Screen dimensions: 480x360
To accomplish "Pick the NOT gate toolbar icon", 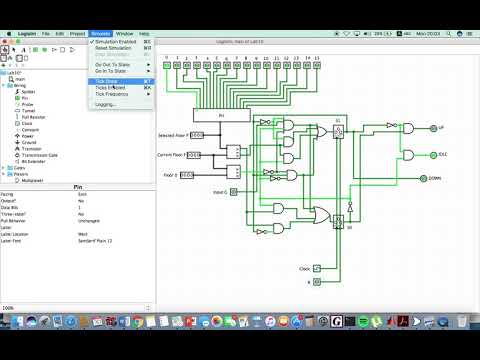I will (x=54, y=50).
